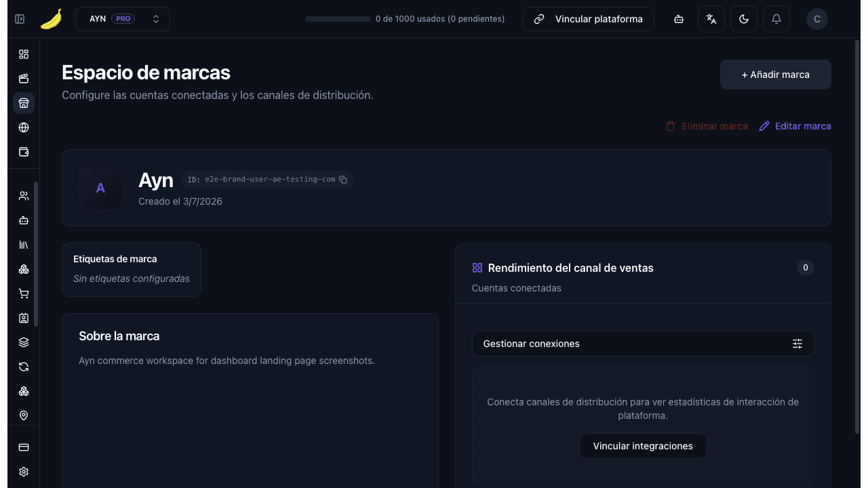
Task: Click the Vincular integraciones button
Action: [x=643, y=446]
